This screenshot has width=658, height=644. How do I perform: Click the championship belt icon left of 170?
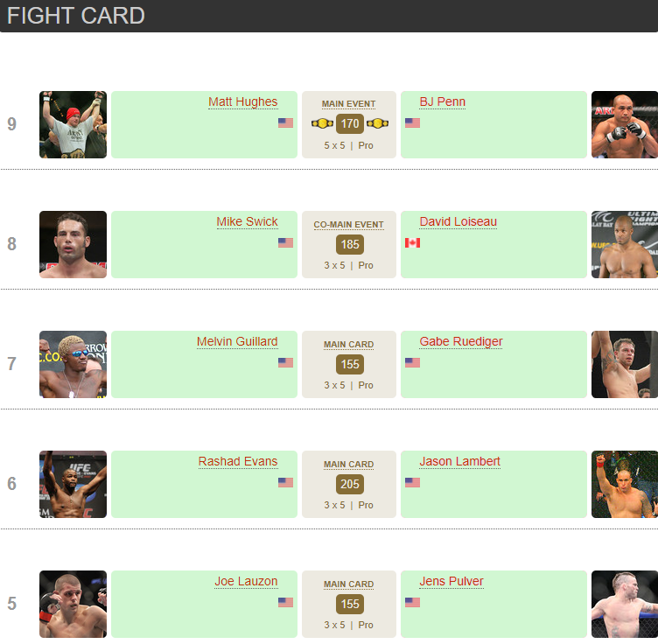322,123
